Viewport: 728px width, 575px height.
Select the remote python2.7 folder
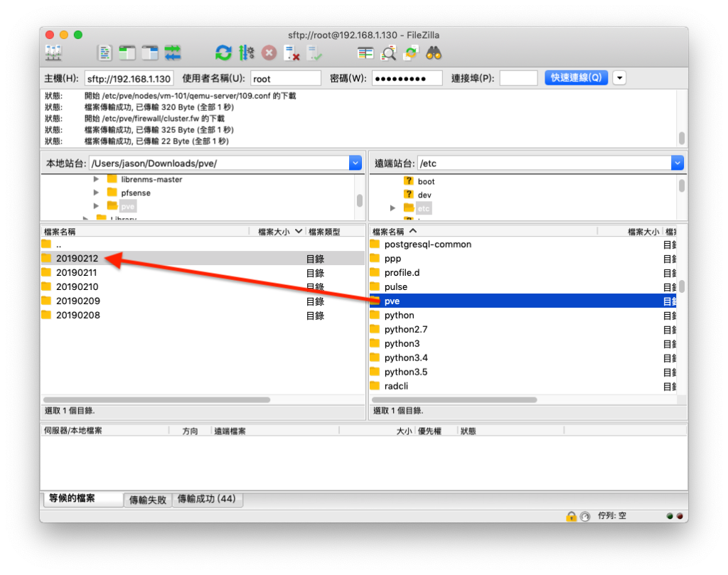523,329
